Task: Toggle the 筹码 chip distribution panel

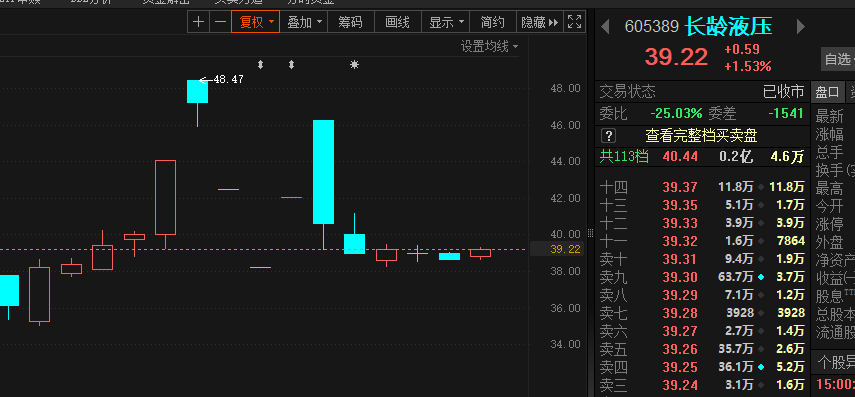Action: click(x=350, y=22)
